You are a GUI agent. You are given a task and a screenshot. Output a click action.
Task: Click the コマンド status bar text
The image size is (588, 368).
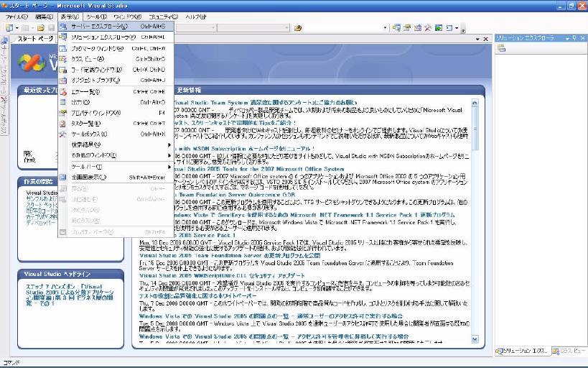point(11,362)
